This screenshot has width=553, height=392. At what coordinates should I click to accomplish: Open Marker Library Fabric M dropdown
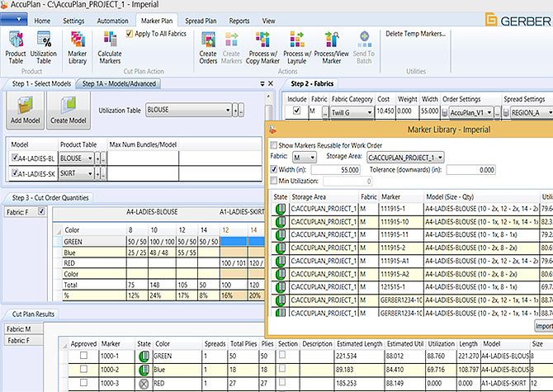(313, 158)
